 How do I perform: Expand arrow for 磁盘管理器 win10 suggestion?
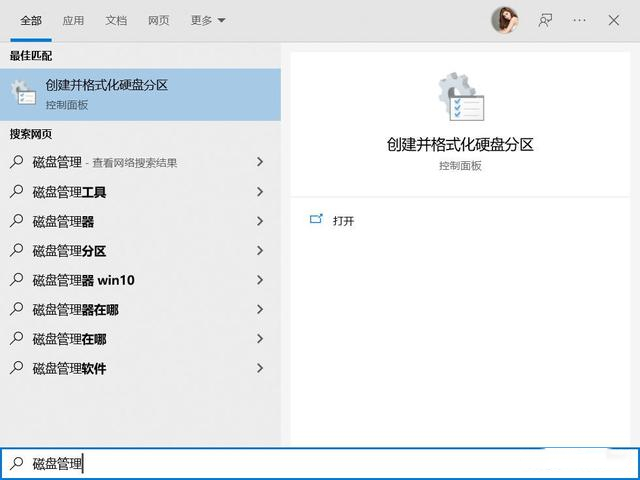tap(260, 280)
